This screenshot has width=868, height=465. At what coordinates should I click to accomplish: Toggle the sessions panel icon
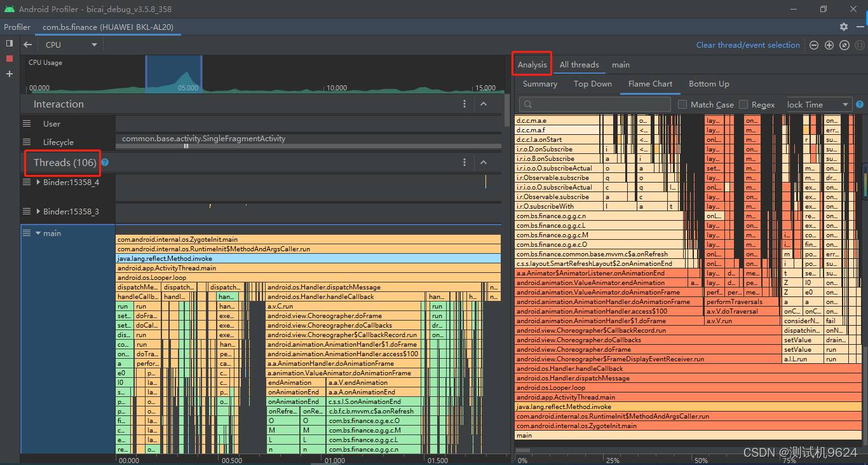(x=10, y=43)
